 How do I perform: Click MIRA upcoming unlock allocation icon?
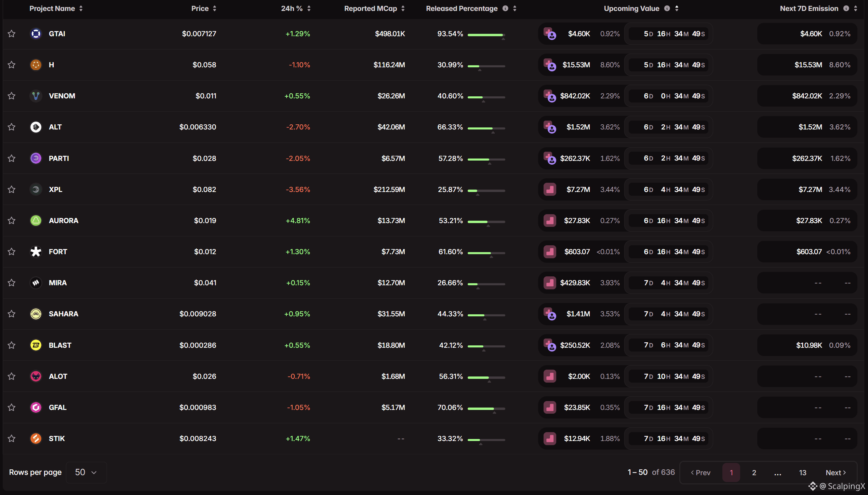tap(550, 283)
